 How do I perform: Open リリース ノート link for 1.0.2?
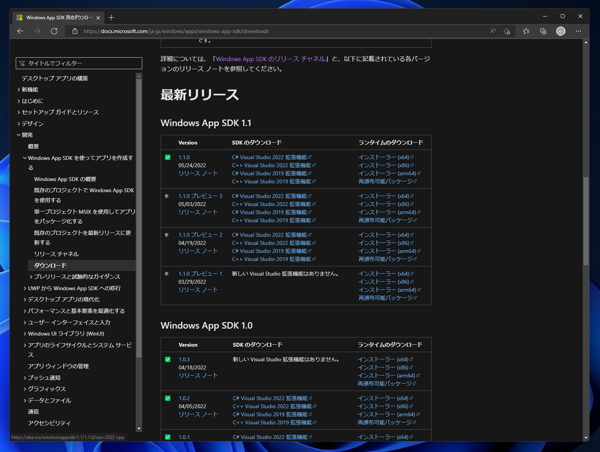coord(198,414)
